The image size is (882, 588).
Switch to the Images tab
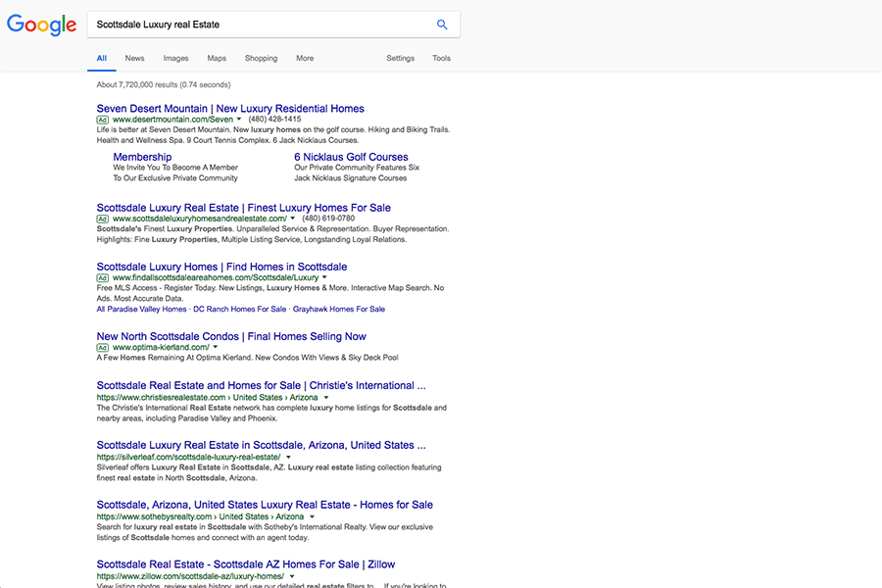tap(175, 58)
